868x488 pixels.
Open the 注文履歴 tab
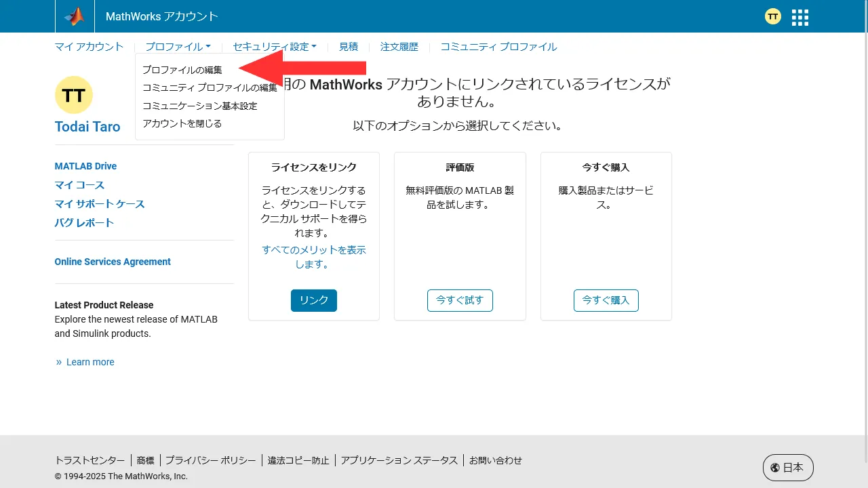pos(399,47)
